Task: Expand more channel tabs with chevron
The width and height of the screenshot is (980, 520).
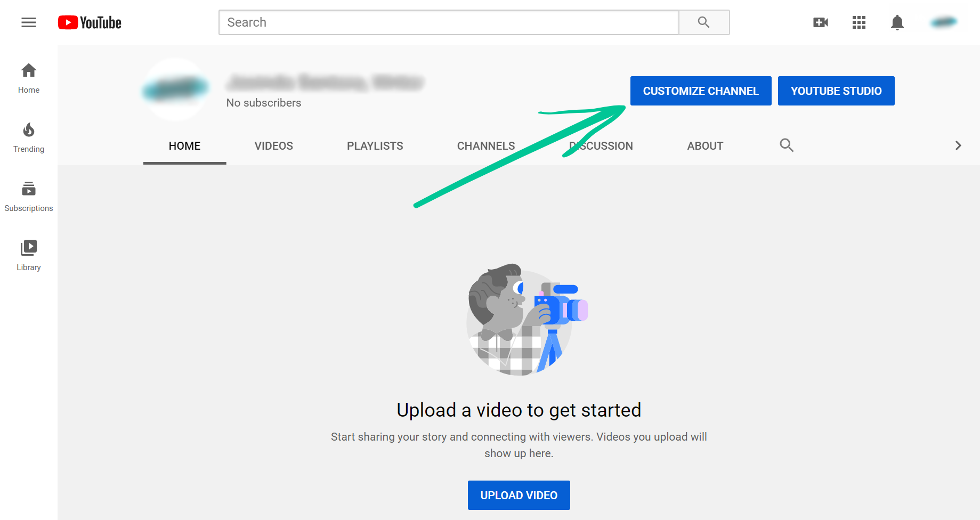Action: pyautogui.click(x=958, y=145)
